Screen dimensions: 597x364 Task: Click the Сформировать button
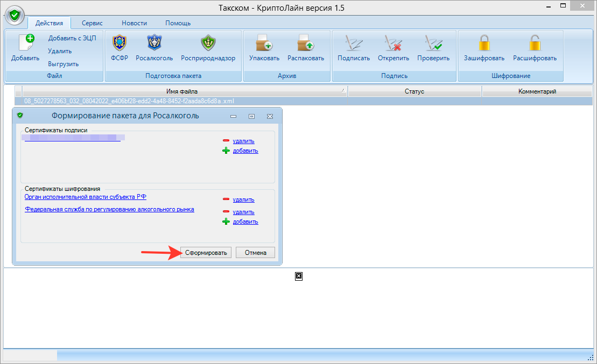pos(206,253)
